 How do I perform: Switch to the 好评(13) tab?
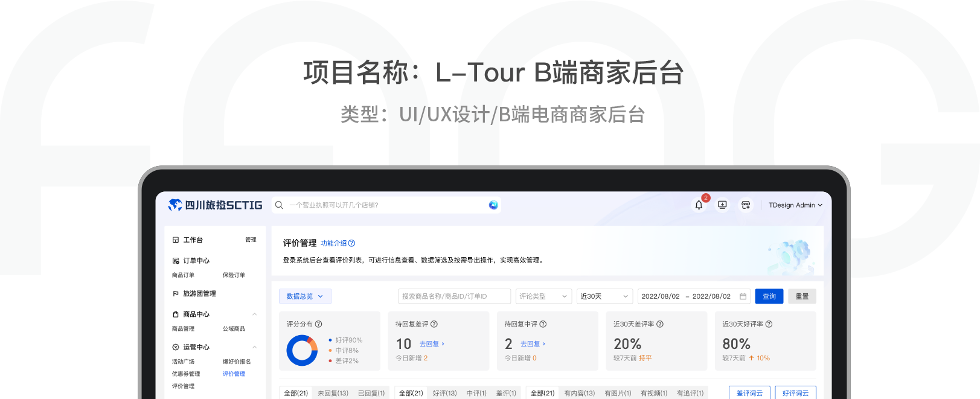(x=444, y=393)
